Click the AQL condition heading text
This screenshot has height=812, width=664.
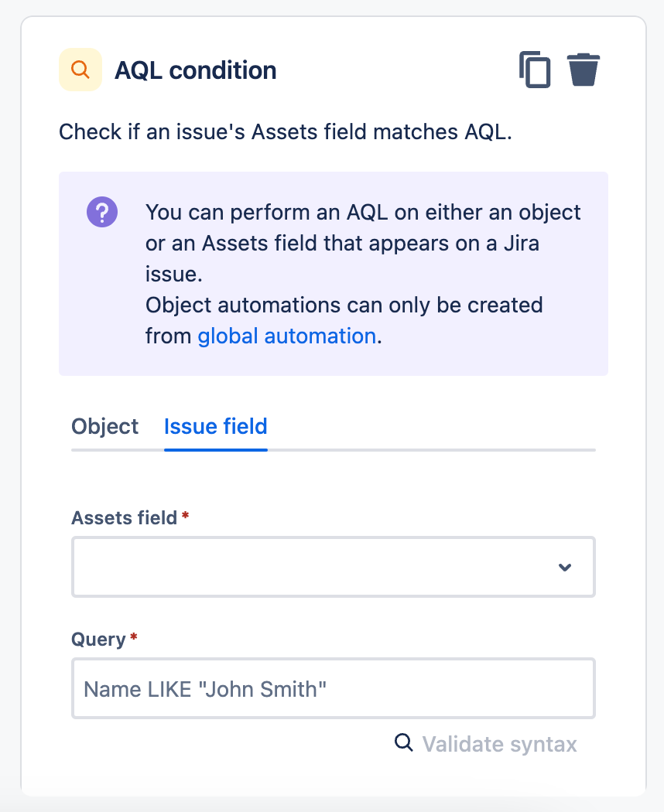point(195,70)
